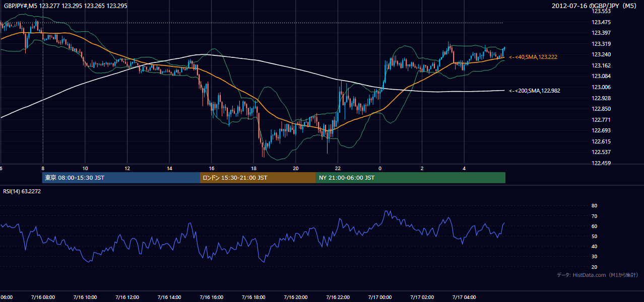Click hour marker 10 under price chart
Viewport: 644px width, 302px height.
pos(85,169)
